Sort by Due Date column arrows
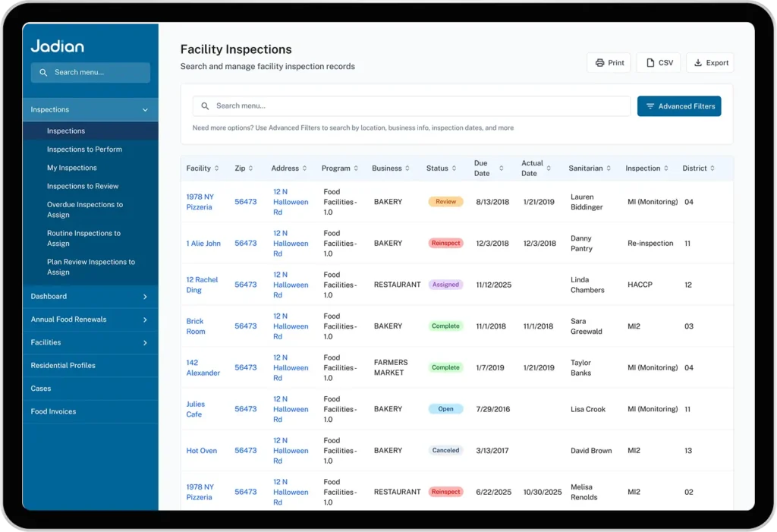 (501, 168)
